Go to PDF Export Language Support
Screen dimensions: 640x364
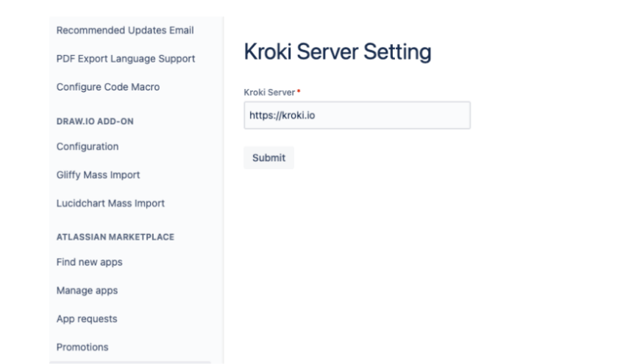pyautogui.click(x=126, y=59)
